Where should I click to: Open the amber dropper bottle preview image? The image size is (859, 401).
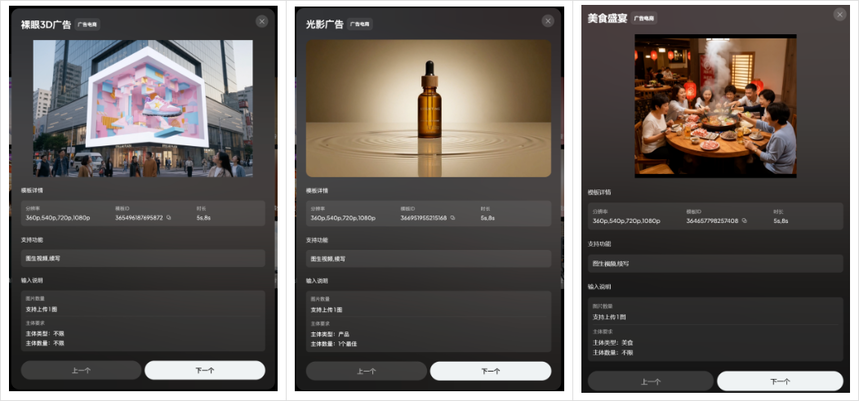(x=428, y=108)
